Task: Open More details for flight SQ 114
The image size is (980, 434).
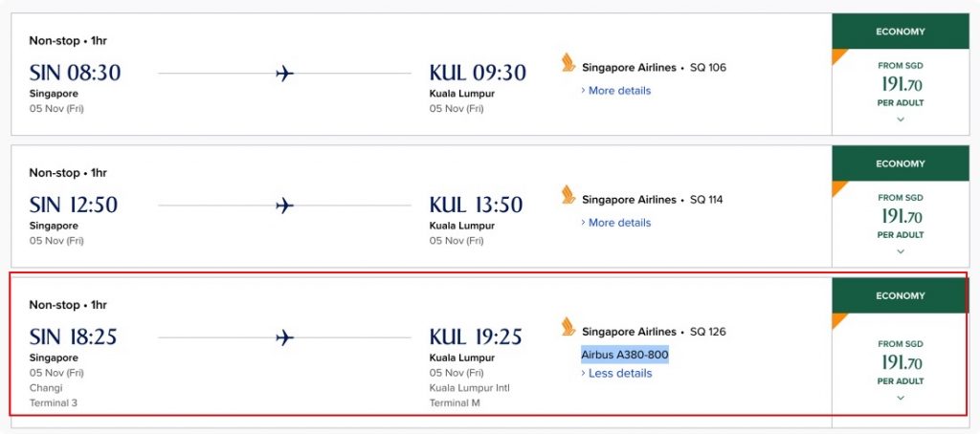Action: (615, 223)
